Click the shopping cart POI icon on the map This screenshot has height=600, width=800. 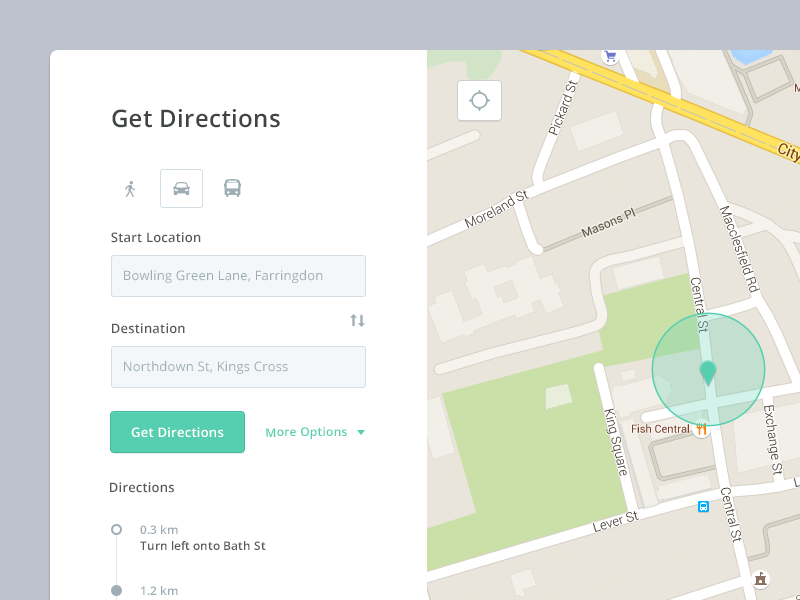click(x=609, y=56)
